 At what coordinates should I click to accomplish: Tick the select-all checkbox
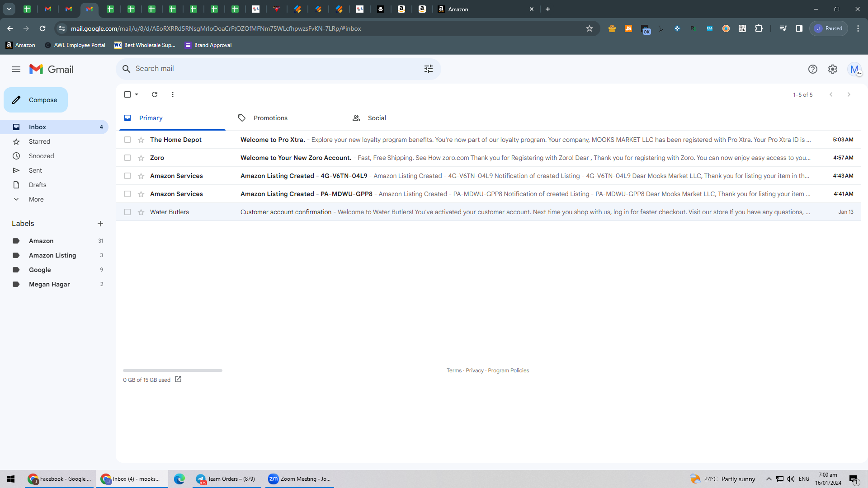click(x=127, y=94)
